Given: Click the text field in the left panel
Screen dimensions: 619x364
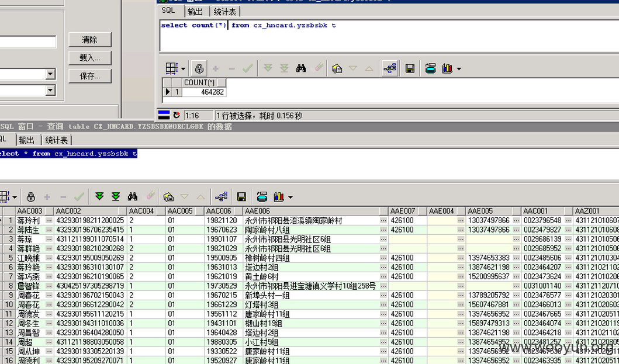Looking at the screenshot, I should tap(27, 41).
